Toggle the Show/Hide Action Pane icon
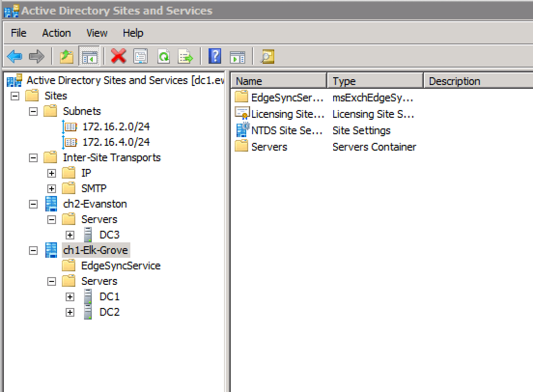 pyautogui.click(x=237, y=57)
